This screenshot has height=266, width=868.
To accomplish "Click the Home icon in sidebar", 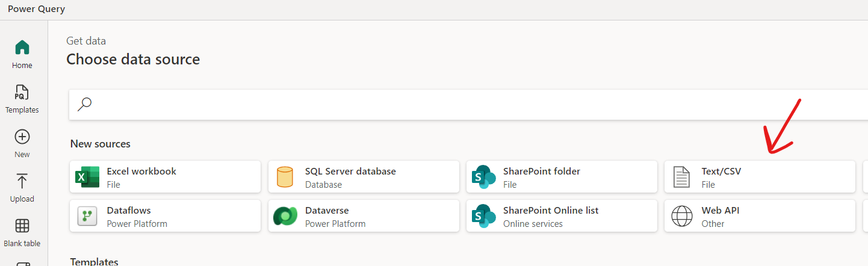I will click(x=22, y=48).
